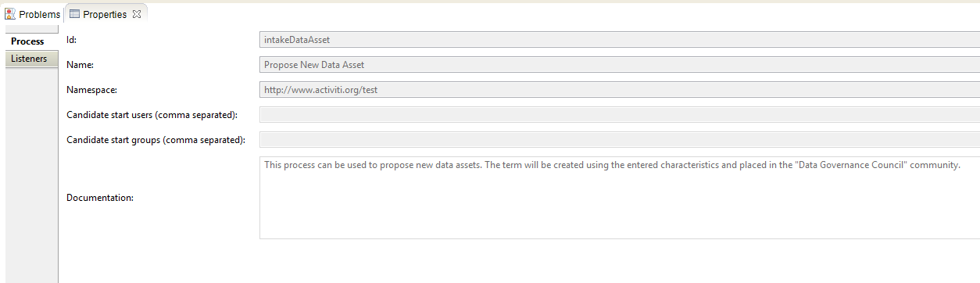Click inside the Documentation text area
This screenshot has height=283, width=980.
(x=620, y=198)
